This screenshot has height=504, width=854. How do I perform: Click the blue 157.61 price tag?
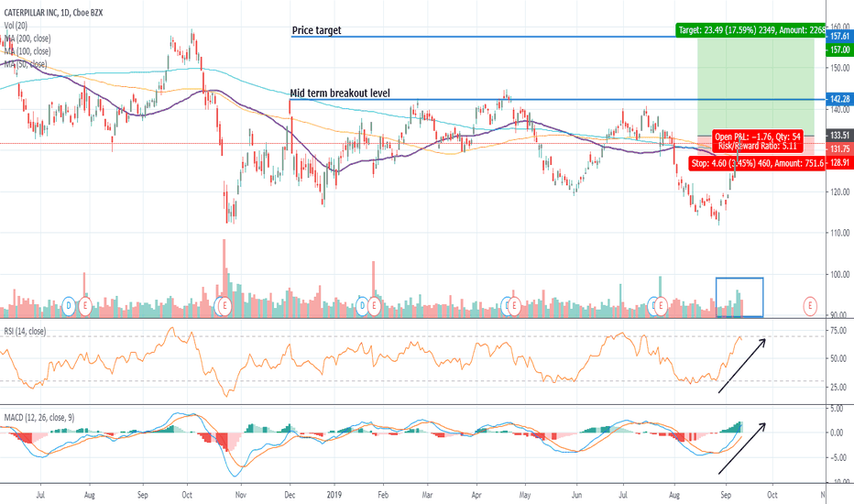[839, 37]
